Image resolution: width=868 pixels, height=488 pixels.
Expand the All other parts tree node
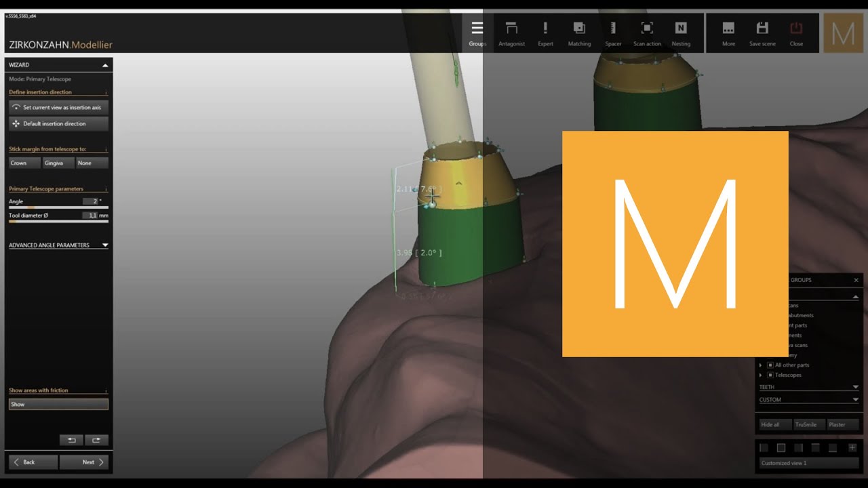[x=761, y=365]
